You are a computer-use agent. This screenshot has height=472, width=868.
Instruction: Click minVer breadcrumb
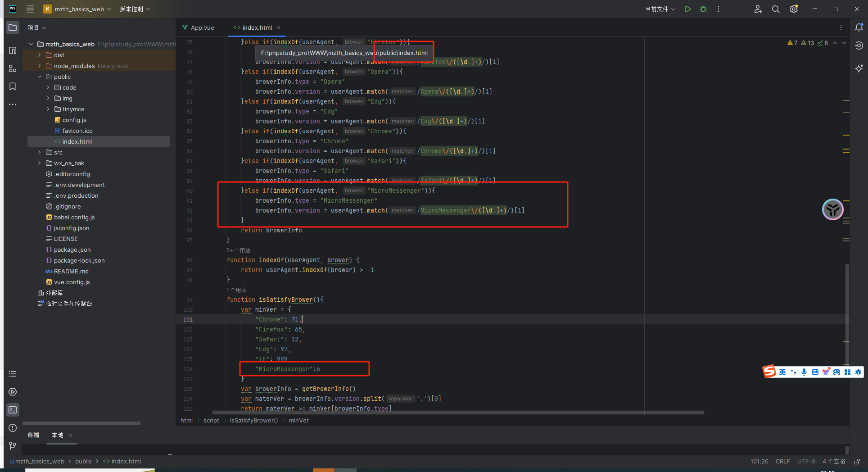(x=299, y=420)
